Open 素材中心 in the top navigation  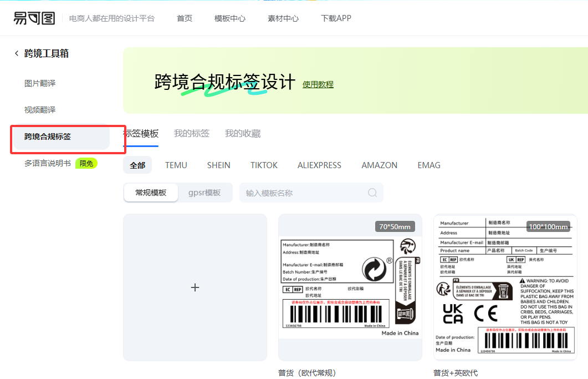coord(283,18)
